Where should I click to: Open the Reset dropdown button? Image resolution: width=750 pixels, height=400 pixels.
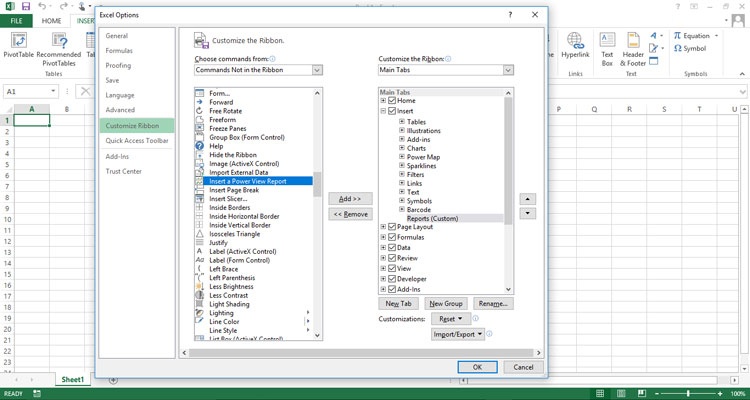click(x=451, y=319)
